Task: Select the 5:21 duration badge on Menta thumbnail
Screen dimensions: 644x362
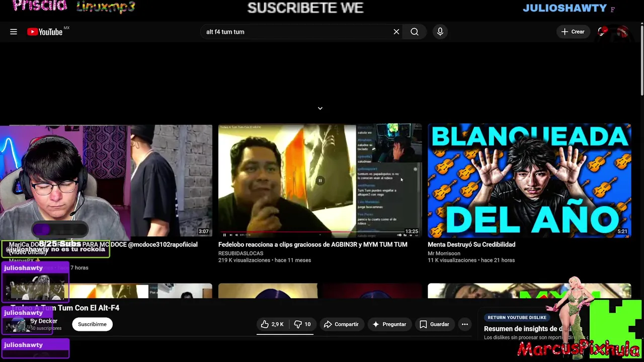Action: coord(622,232)
